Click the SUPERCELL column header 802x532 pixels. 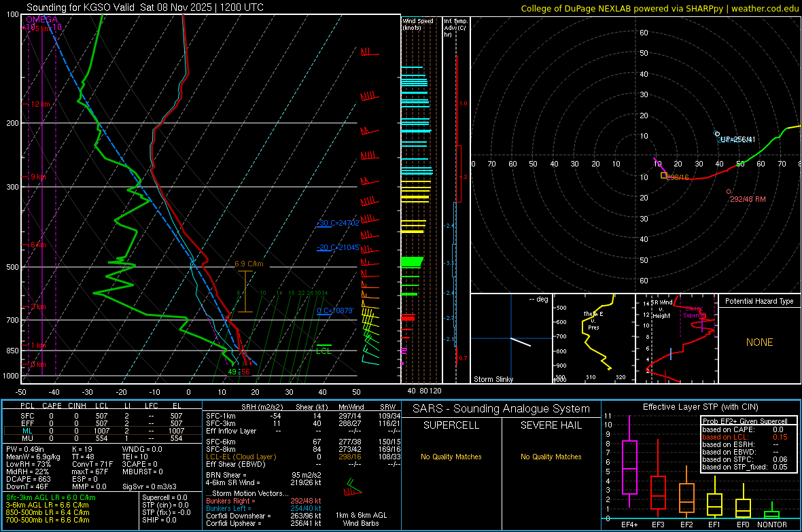(451, 425)
